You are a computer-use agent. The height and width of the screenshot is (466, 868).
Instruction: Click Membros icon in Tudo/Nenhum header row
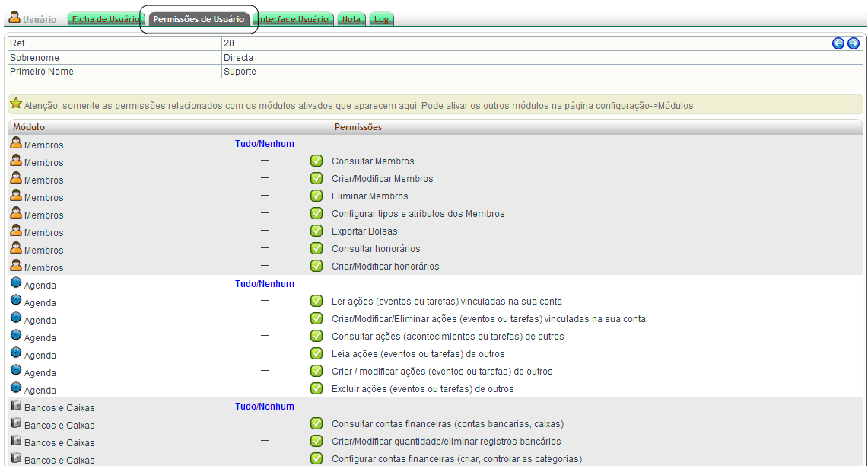(16, 143)
